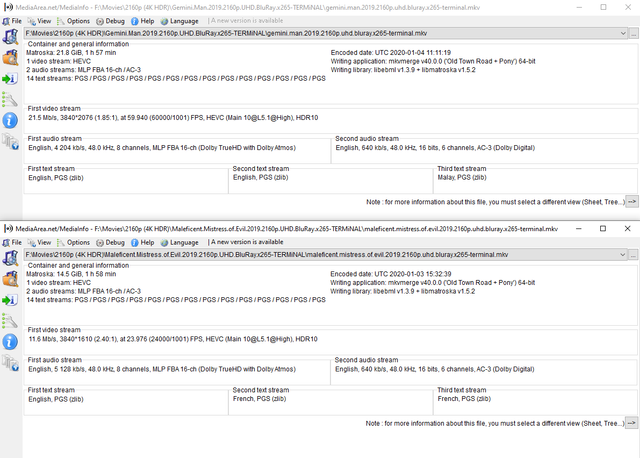Screen dimensions: 640x458
Task: Click website files icon in Gemini Man window sidebar
Action: click(10, 141)
